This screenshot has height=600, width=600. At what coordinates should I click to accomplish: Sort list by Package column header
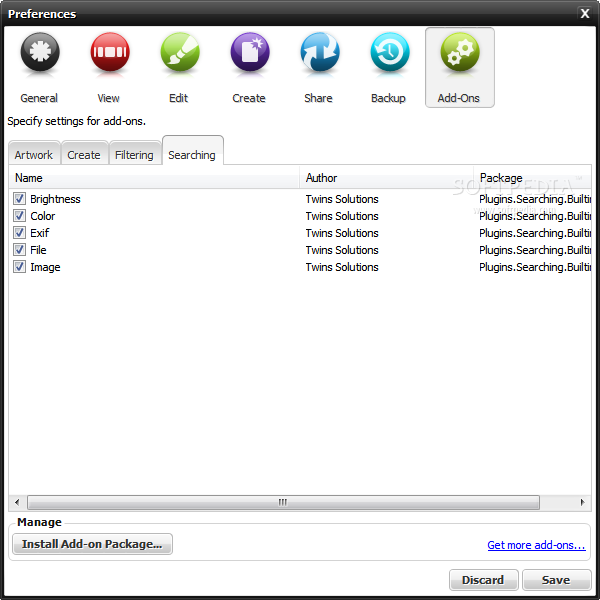[x=533, y=178]
